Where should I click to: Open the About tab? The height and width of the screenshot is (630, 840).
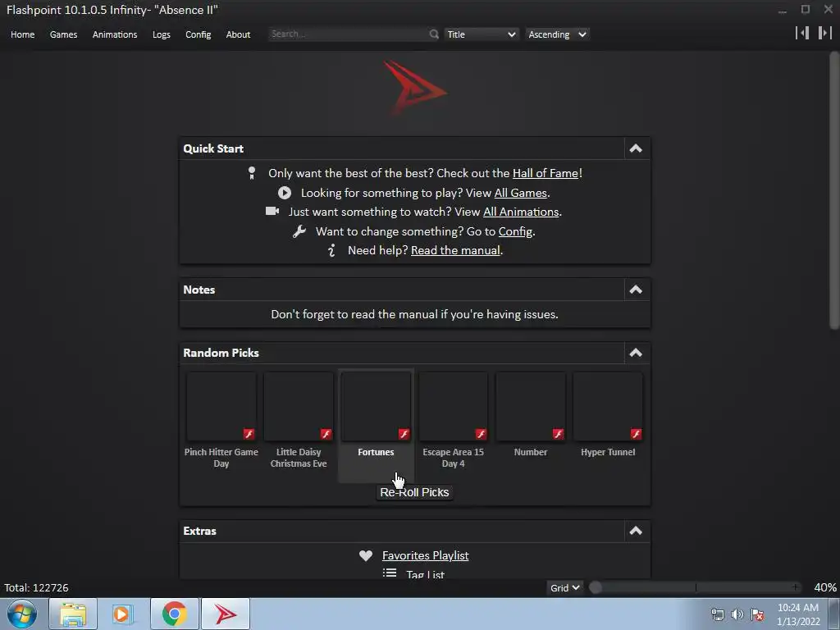238,34
